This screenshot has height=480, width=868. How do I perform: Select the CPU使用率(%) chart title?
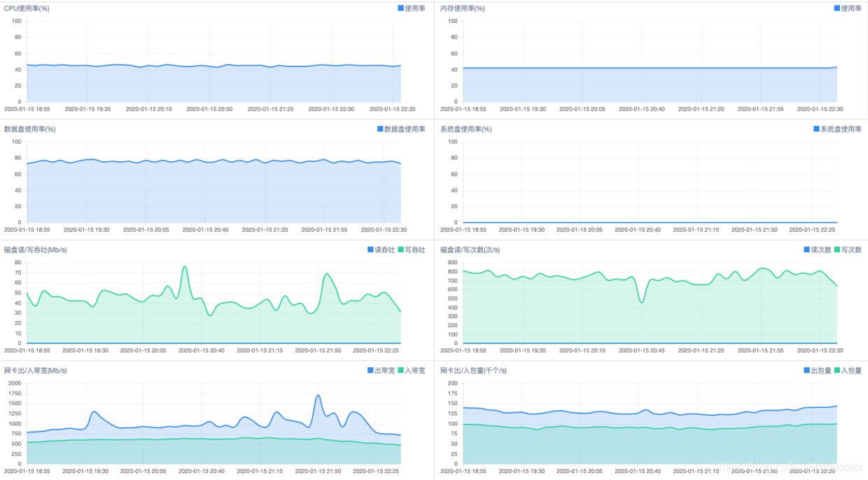(27, 8)
